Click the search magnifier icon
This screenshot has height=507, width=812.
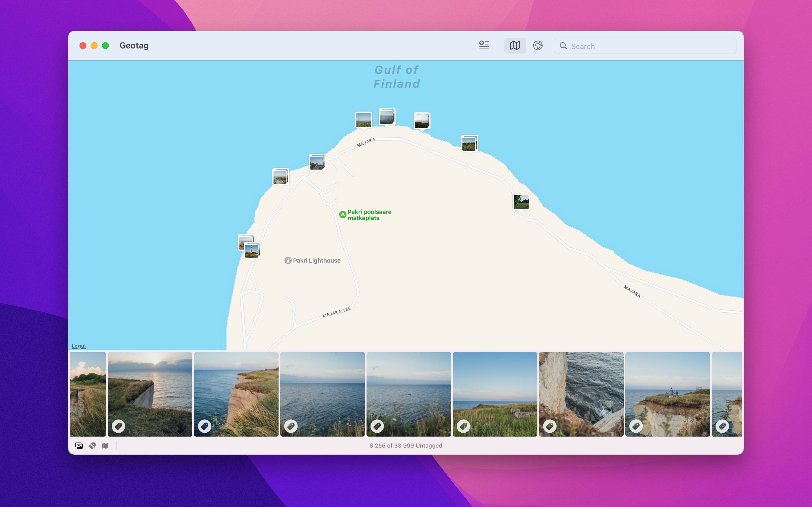tap(564, 46)
